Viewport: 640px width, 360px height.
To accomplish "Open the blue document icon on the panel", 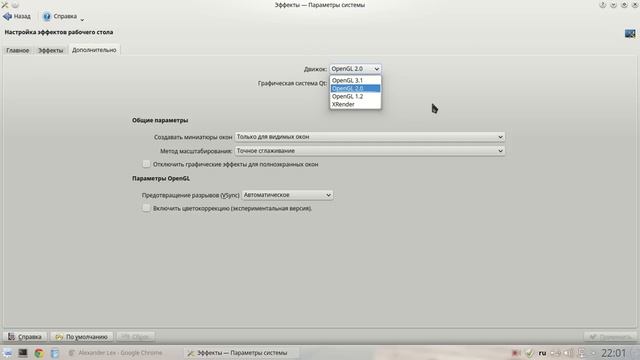I will click(55, 353).
